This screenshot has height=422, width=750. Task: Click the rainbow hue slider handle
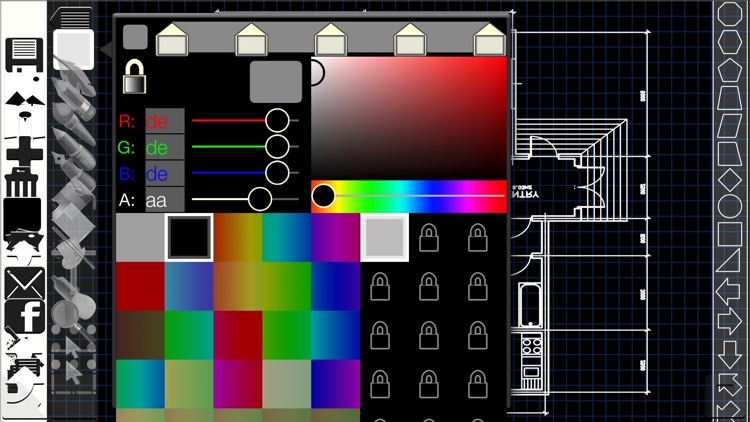click(x=323, y=196)
